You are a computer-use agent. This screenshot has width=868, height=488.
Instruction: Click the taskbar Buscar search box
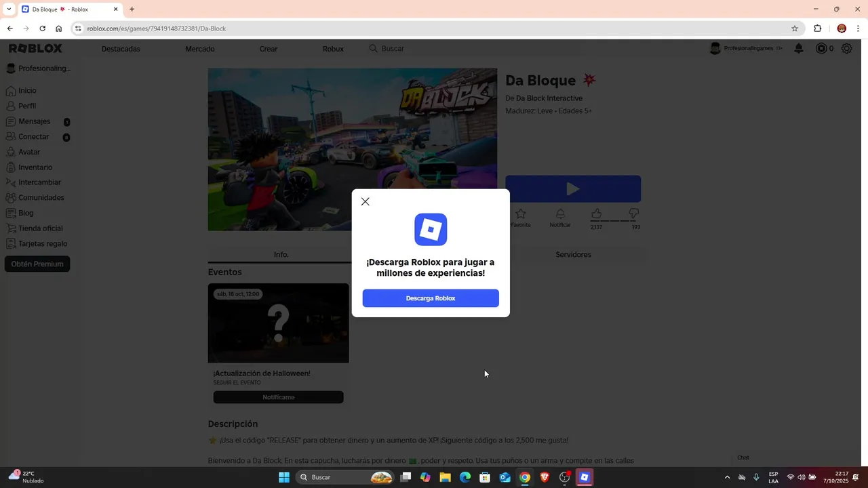pos(346,477)
